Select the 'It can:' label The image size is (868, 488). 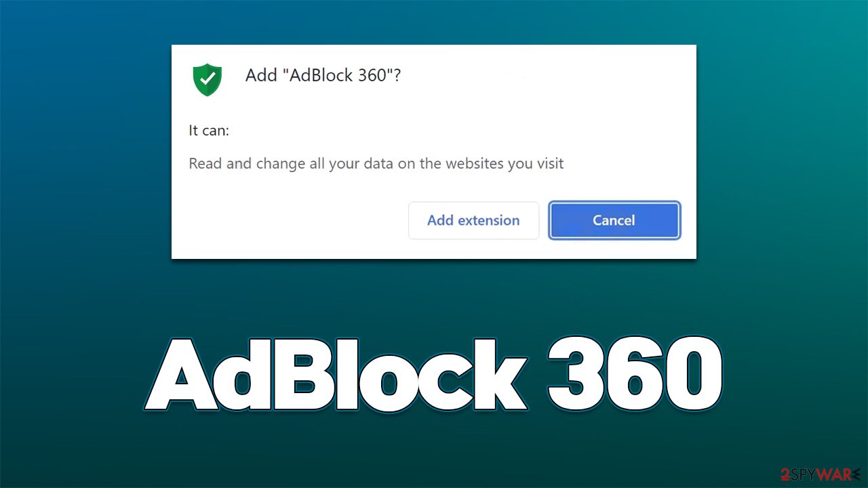click(208, 130)
